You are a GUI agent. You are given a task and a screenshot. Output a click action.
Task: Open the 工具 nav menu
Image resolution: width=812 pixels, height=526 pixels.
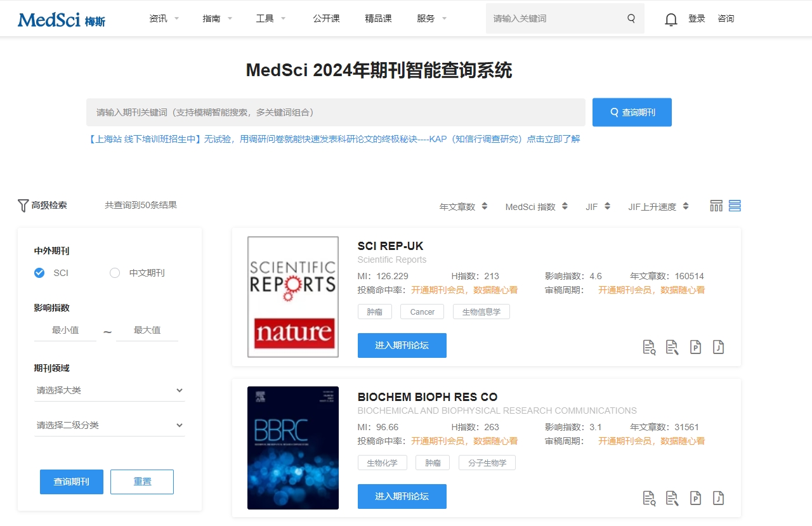click(x=271, y=18)
